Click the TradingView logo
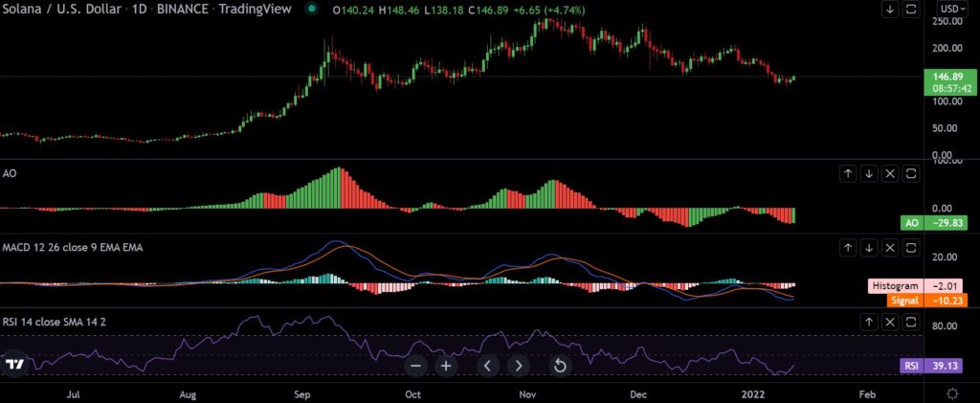This screenshot has height=403, width=980. (x=14, y=366)
